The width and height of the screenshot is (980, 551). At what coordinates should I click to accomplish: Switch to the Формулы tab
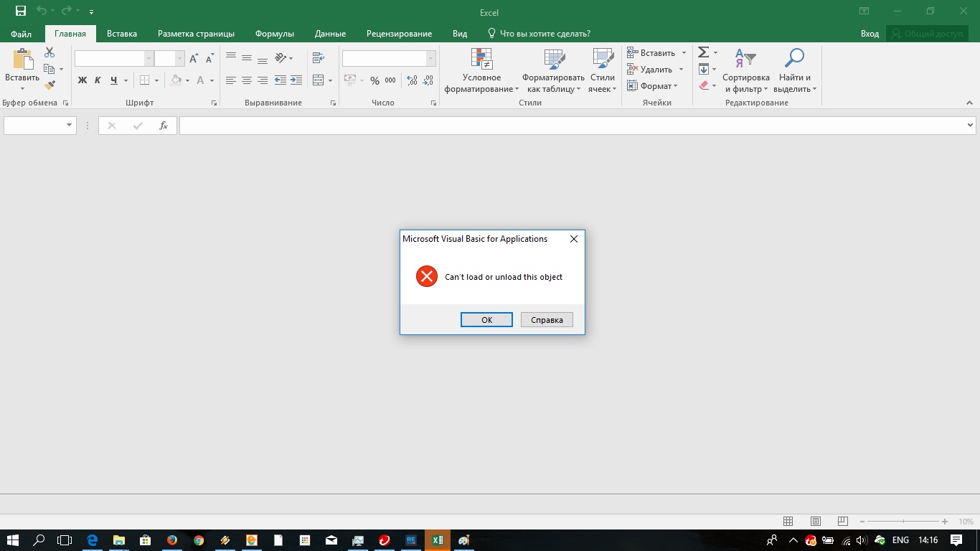click(x=275, y=34)
